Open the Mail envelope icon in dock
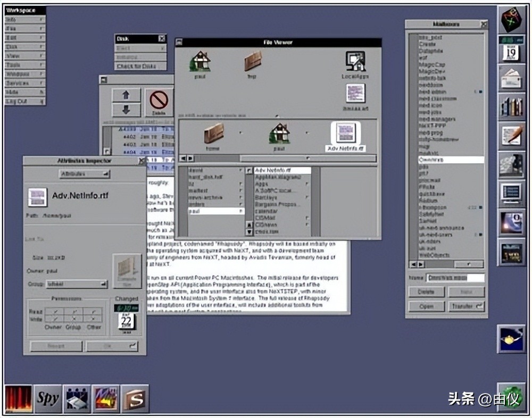The image size is (532, 418). click(x=511, y=78)
